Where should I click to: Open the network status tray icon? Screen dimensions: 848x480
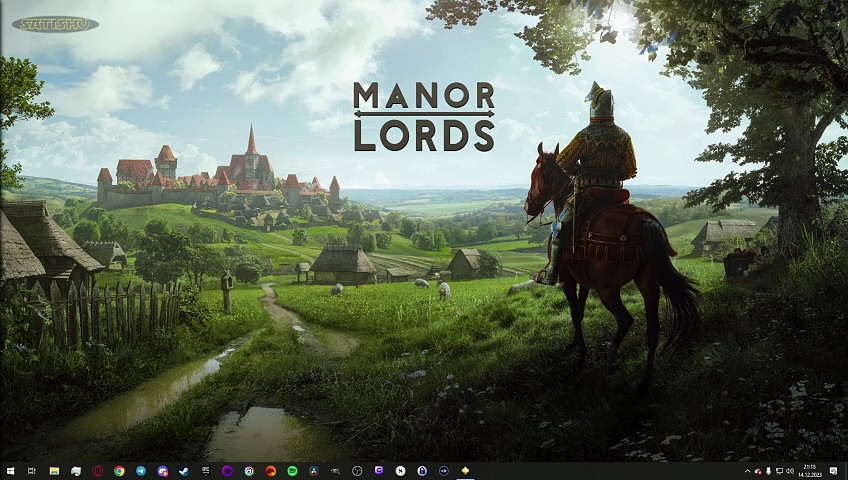(x=779, y=471)
